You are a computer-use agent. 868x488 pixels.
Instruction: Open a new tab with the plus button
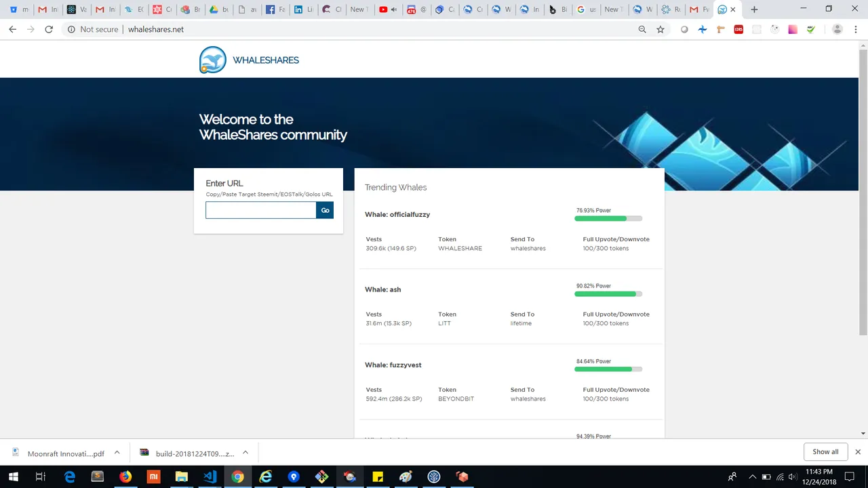pyautogui.click(x=754, y=9)
